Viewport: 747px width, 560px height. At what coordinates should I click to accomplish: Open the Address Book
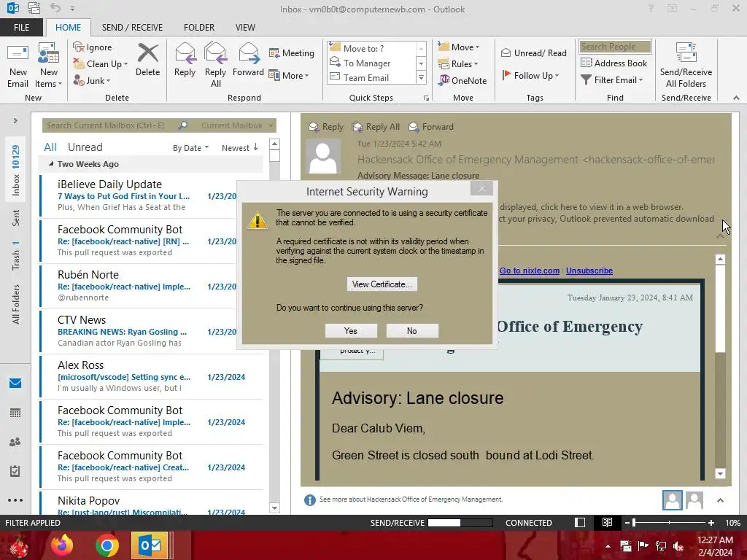(x=614, y=63)
